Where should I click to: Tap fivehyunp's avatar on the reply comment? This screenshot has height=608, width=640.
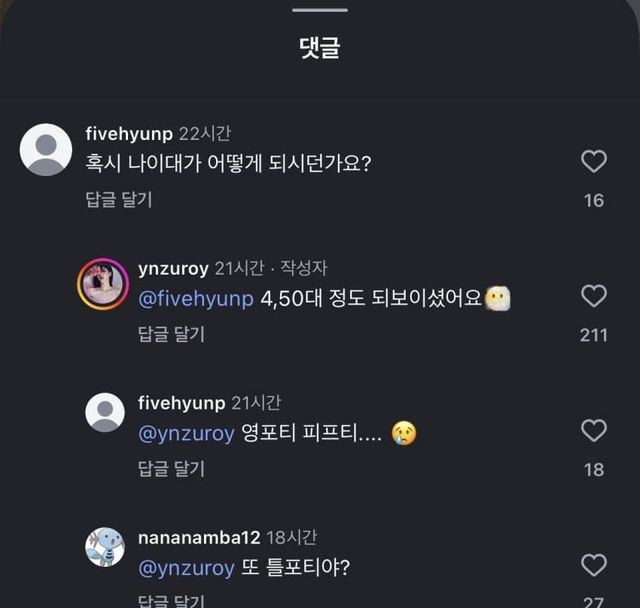[104, 412]
